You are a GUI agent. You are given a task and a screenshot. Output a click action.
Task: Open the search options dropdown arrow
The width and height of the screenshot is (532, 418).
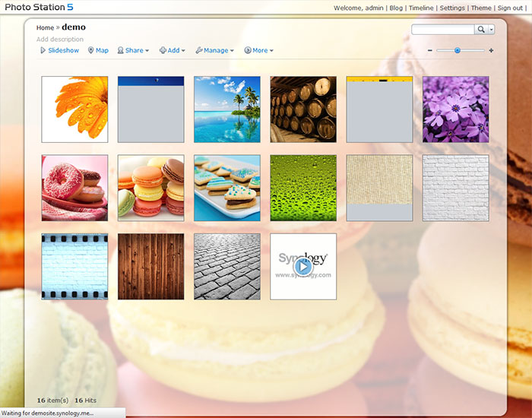491,30
